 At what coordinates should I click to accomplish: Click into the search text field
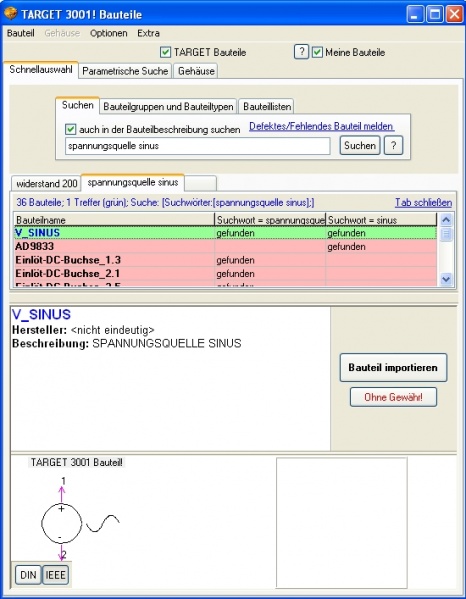click(x=197, y=146)
